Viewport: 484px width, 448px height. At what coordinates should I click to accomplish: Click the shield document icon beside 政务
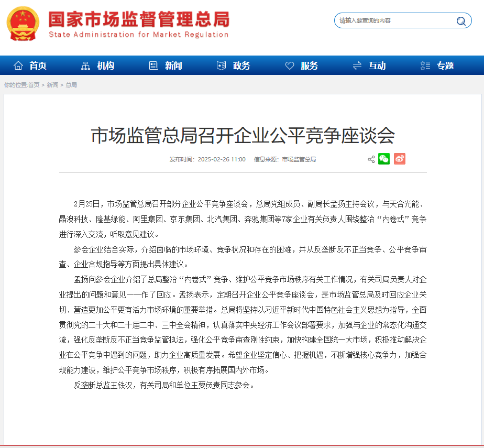click(x=222, y=65)
